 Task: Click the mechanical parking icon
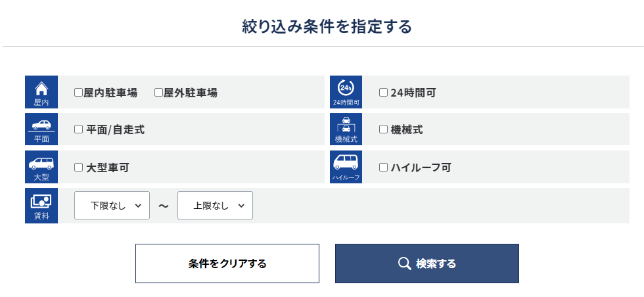346,125
